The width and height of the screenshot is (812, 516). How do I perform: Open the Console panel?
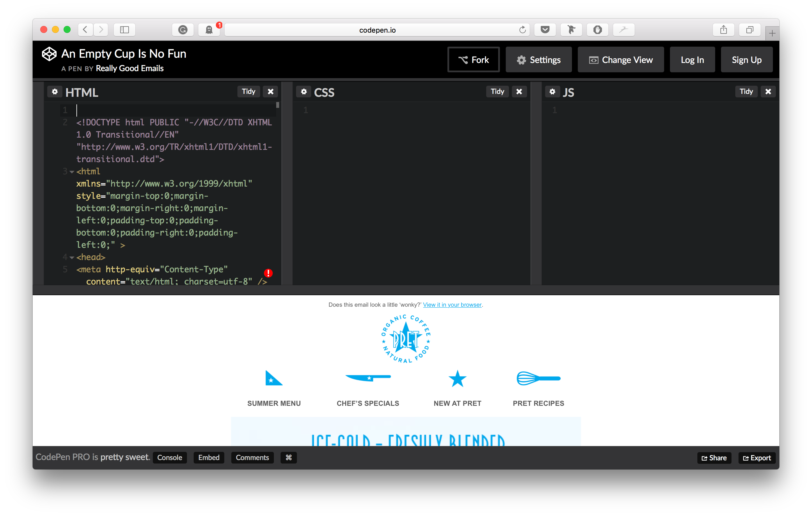pyautogui.click(x=170, y=457)
